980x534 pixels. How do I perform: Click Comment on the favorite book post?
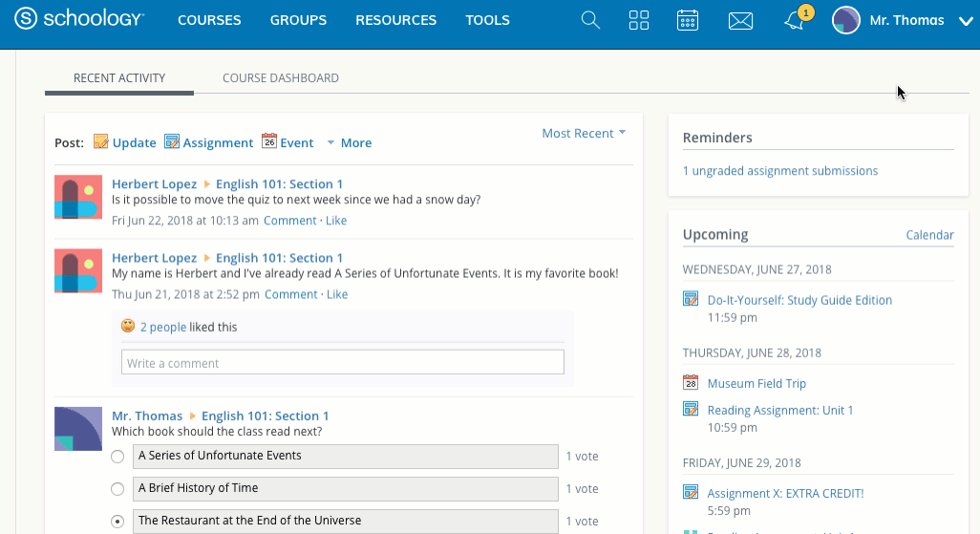pos(291,294)
